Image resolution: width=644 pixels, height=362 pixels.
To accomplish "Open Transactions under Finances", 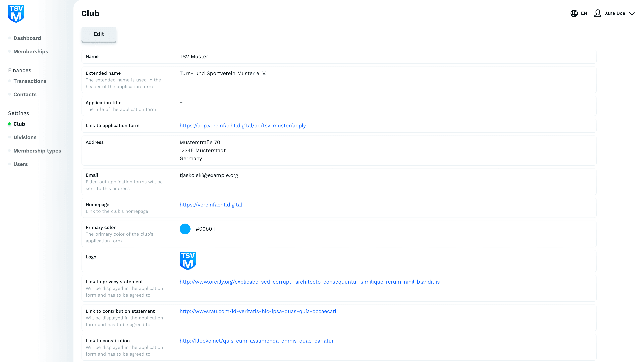I will click(x=30, y=81).
